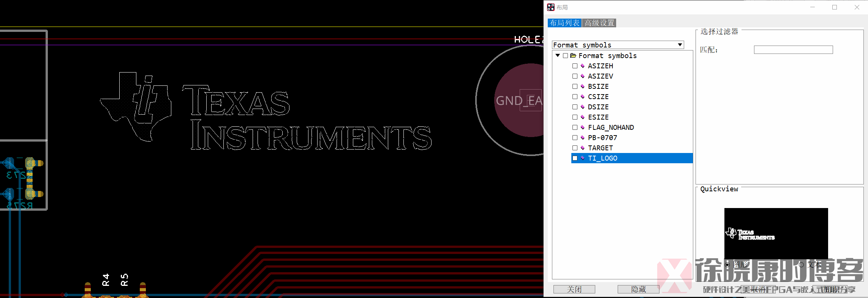The height and width of the screenshot is (298, 868).
Task: Click the 匹配 filter input field
Action: pyautogui.click(x=793, y=50)
